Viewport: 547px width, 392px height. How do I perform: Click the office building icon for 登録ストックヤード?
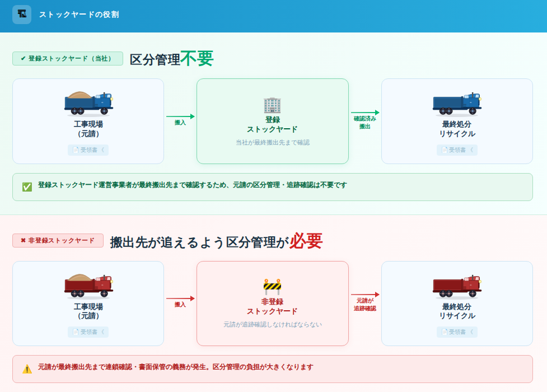[x=272, y=105]
